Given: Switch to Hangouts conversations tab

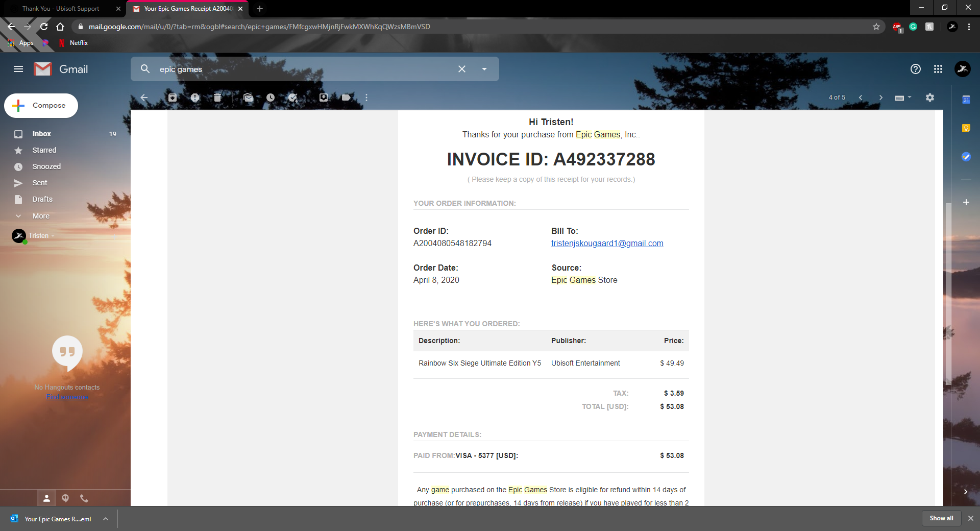Looking at the screenshot, I should click(x=65, y=498).
